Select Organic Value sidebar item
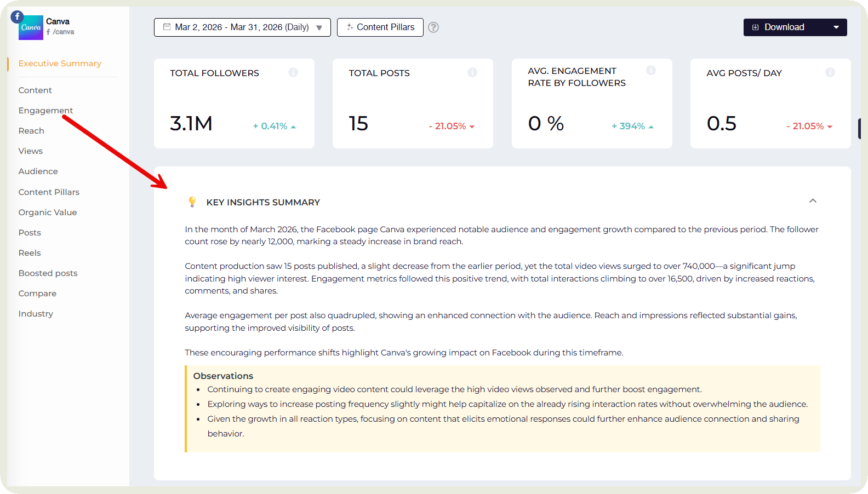This screenshot has height=494, width=868. (x=48, y=212)
